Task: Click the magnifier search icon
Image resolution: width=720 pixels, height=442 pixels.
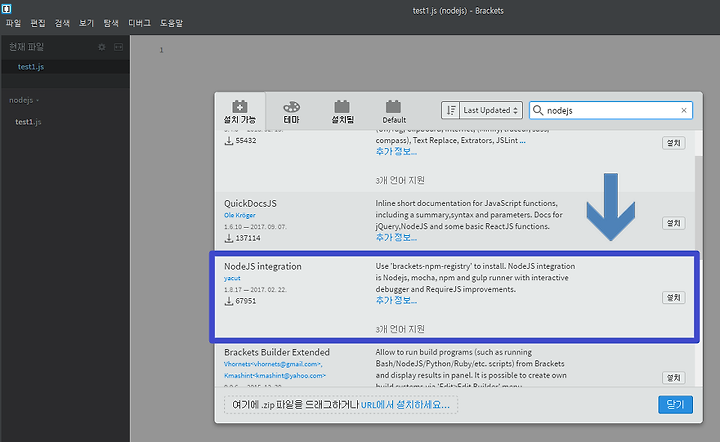Action: point(538,110)
